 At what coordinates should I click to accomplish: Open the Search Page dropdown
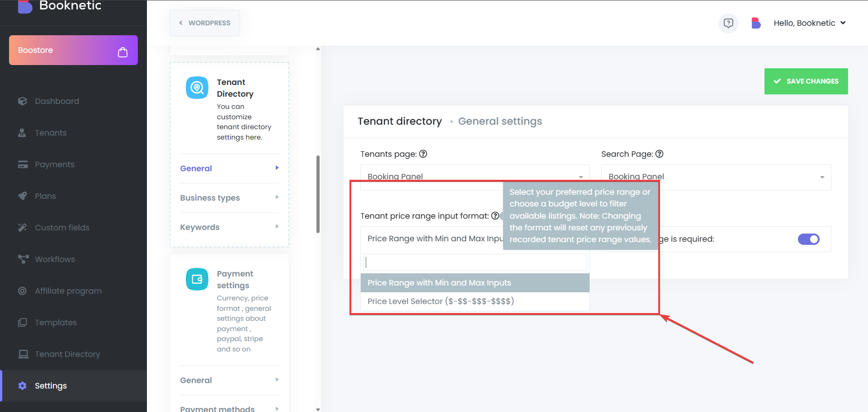coord(716,177)
